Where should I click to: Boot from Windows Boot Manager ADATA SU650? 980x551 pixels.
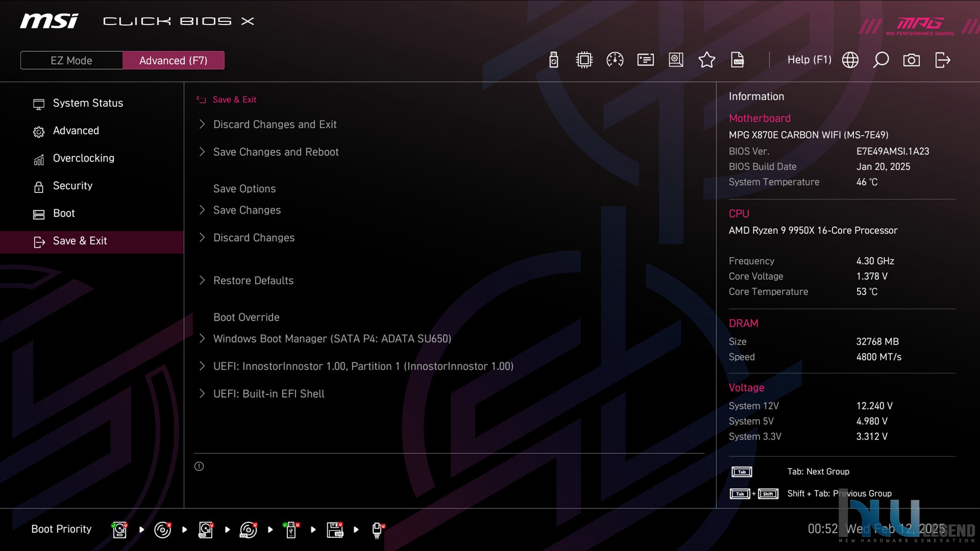pos(332,339)
